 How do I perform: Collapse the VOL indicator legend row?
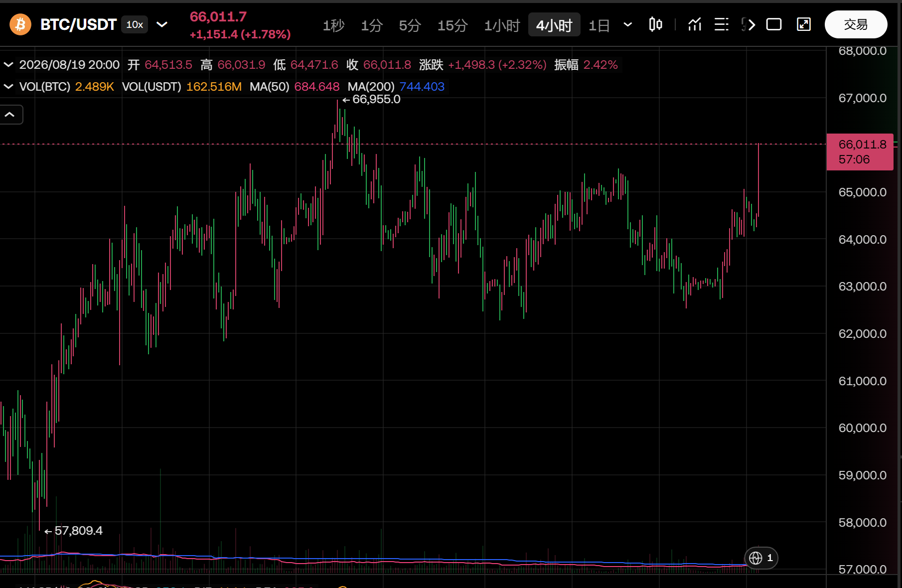(x=8, y=87)
